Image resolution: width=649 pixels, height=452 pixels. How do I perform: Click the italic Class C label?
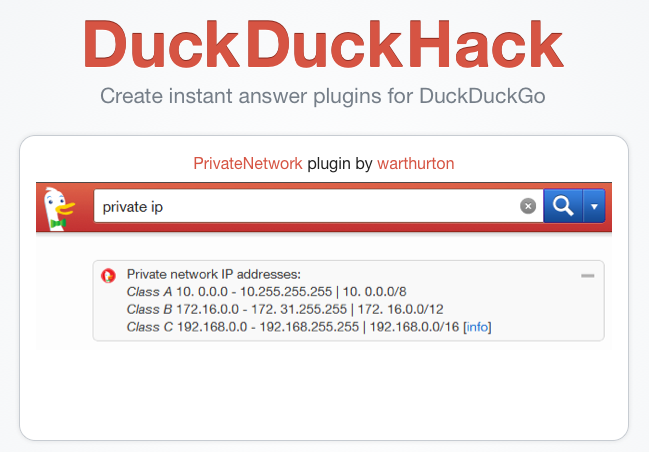(149, 327)
